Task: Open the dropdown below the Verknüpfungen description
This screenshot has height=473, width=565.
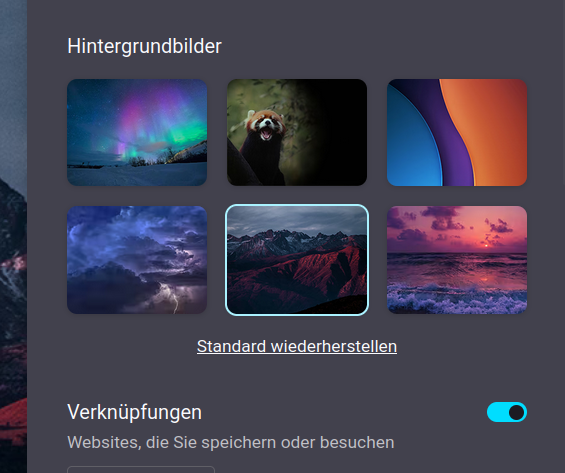Action: tap(141, 469)
